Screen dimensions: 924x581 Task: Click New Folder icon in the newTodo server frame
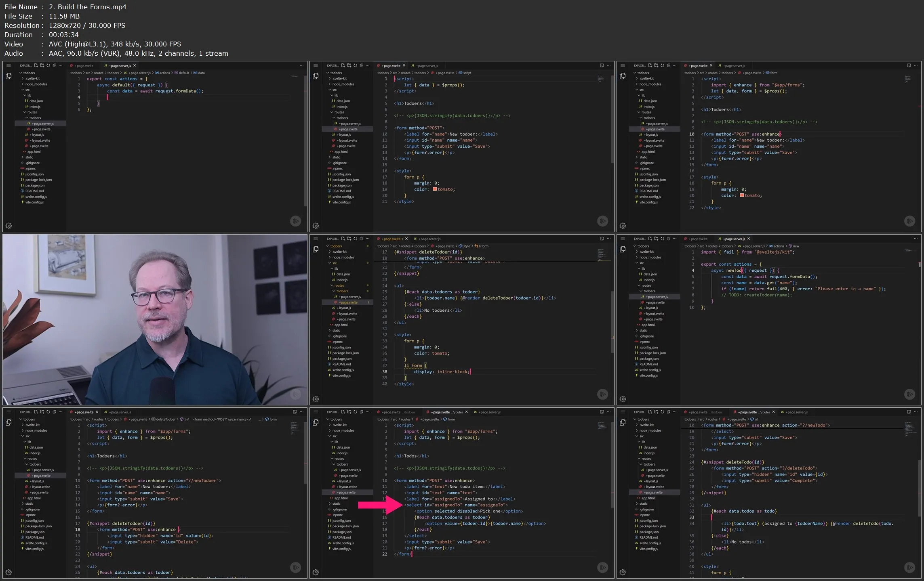656,239
